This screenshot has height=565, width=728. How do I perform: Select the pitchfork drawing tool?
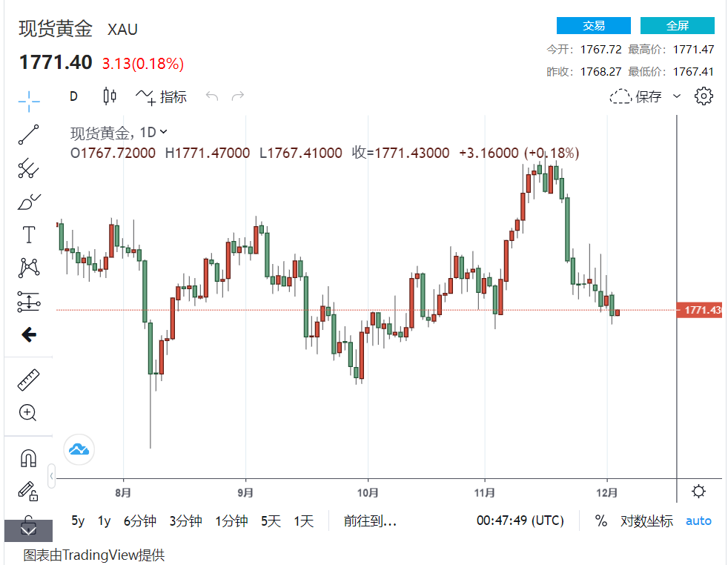point(29,168)
